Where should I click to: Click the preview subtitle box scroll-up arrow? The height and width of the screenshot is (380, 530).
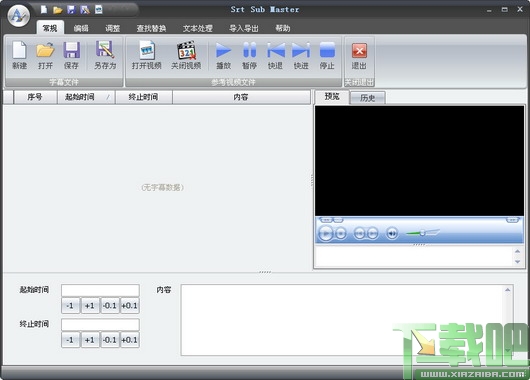click(x=517, y=252)
